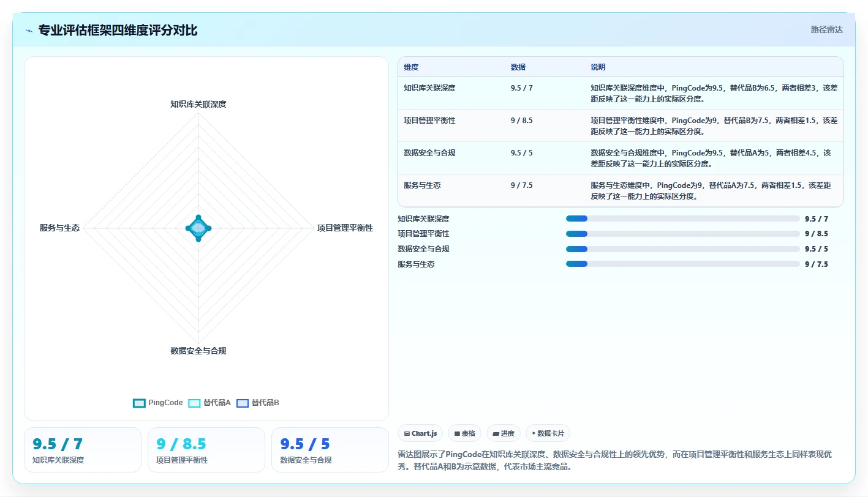This screenshot has height=497, width=868.
Task: Click progress bar for 数据安全与合规
Action: [x=683, y=249]
